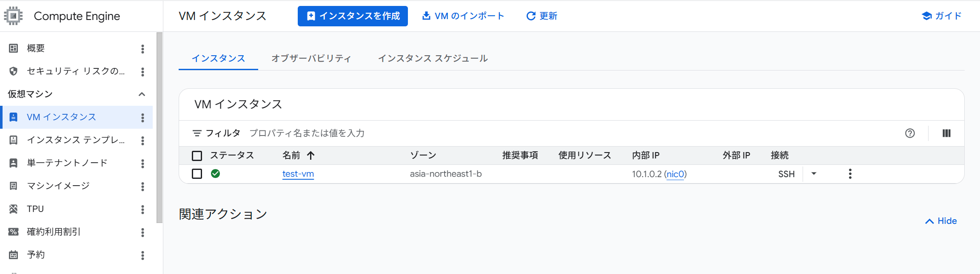Viewport: 980px width, 274px height.
Task: Switch to the インスタンス tab
Action: [x=218, y=59]
